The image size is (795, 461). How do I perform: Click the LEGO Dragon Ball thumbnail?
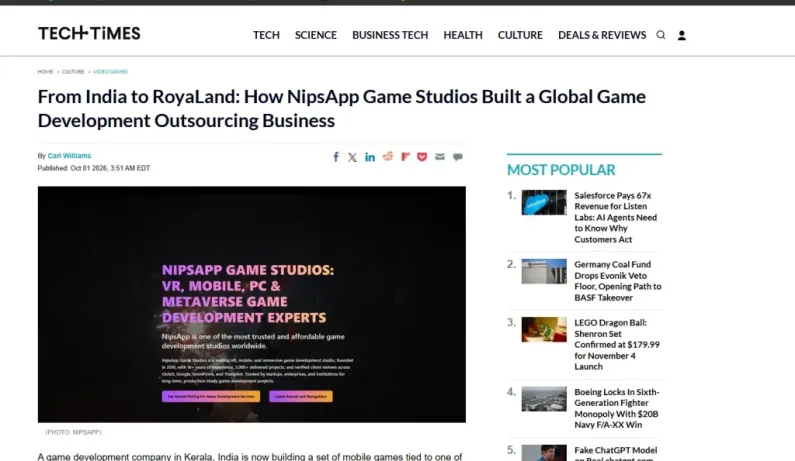544,330
